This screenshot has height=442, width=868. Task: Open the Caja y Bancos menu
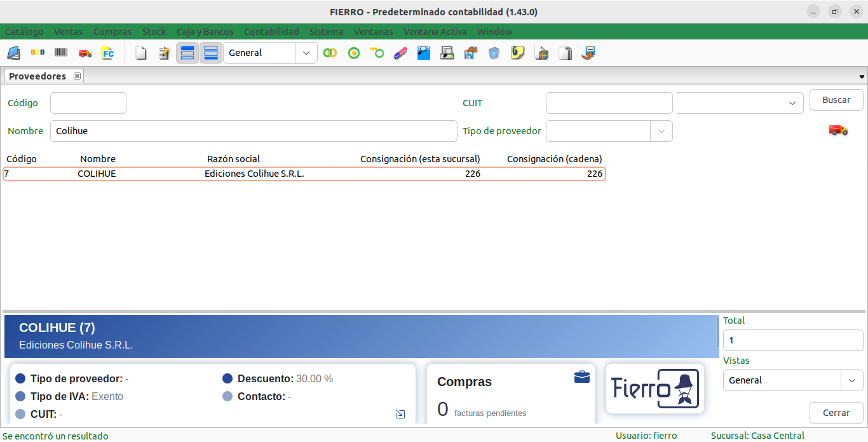(x=205, y=31)
